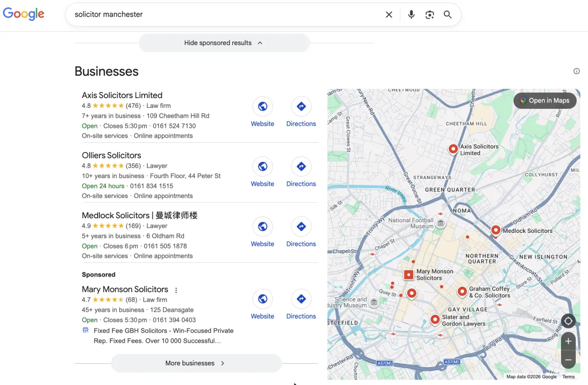The height and width of the screenshot is (385, 588).
Task: Open Olliers Solicitors website icon
Action: pos(263,167)
